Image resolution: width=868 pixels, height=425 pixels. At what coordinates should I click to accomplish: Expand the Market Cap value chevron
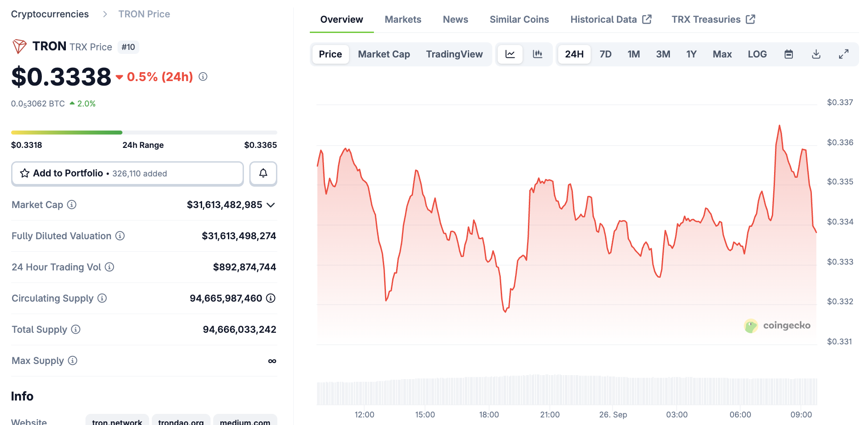tap(271, 205)
